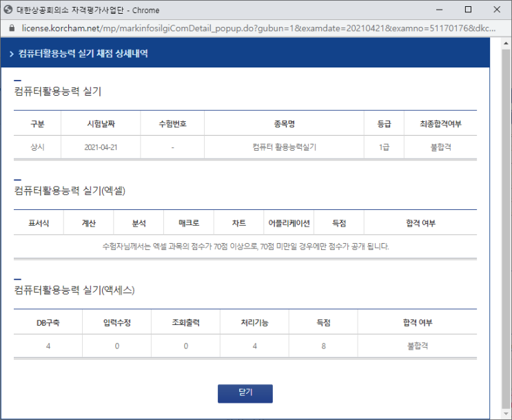
Task: Click the 매크로 column header
Action: (189, 223)
